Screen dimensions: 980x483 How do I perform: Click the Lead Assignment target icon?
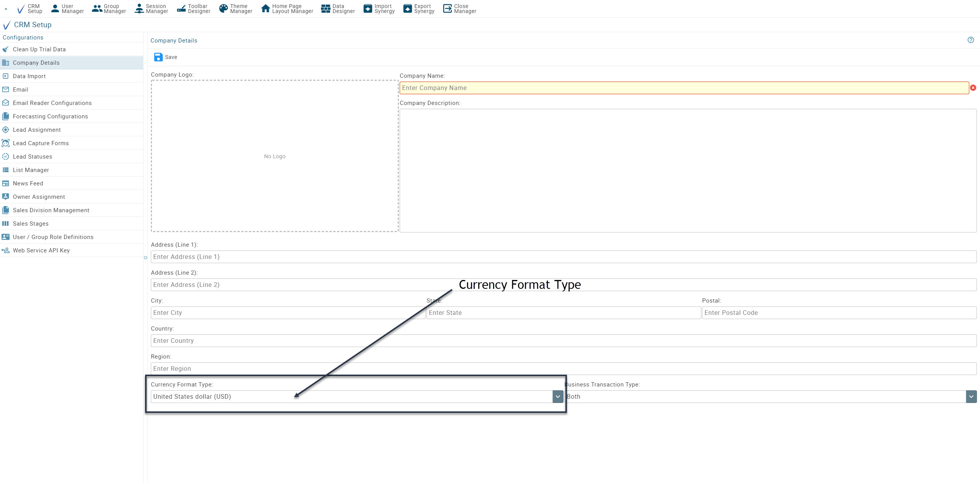tap(5, 129)
